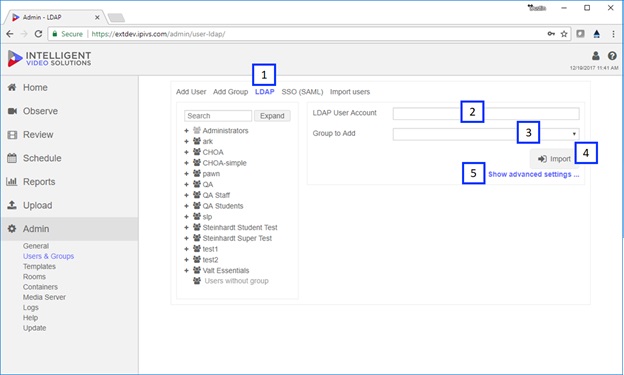This screenshot has height=375, width=624.
Task: Open the Group to Add dropdown
Action: pyautogui.click(x=486, y=134)
